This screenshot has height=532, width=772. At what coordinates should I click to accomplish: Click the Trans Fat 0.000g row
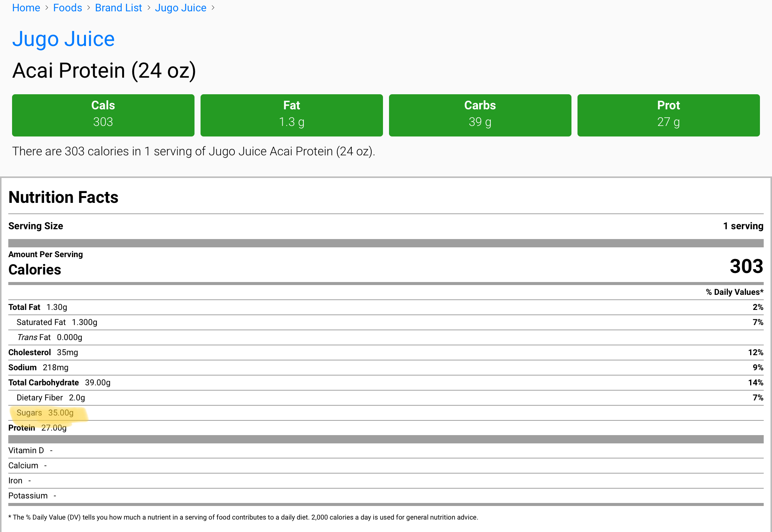[386, 337]
